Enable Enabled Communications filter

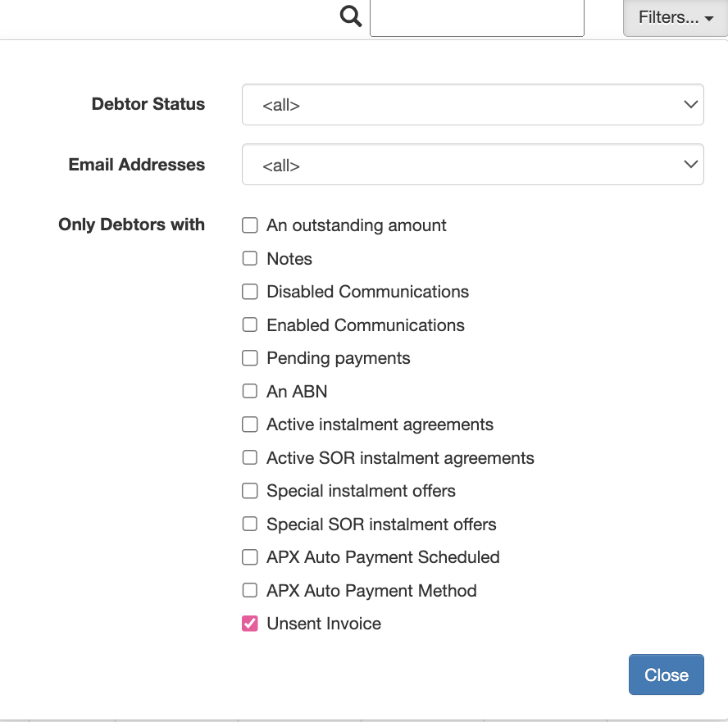click(249, 325)
